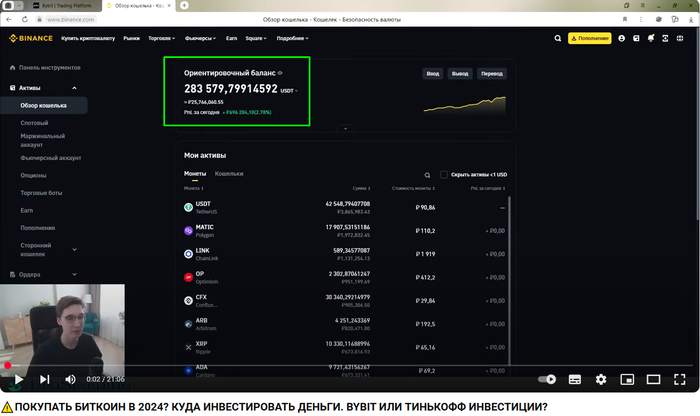Play the video
The height and width of the screenshot is (416, 700).
click(x=18, y=379)
